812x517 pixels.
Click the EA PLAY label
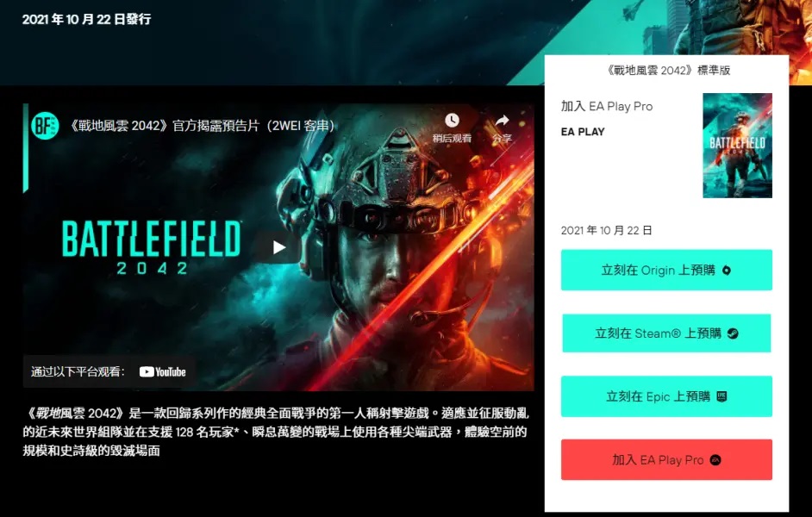[x=583, y=132]
